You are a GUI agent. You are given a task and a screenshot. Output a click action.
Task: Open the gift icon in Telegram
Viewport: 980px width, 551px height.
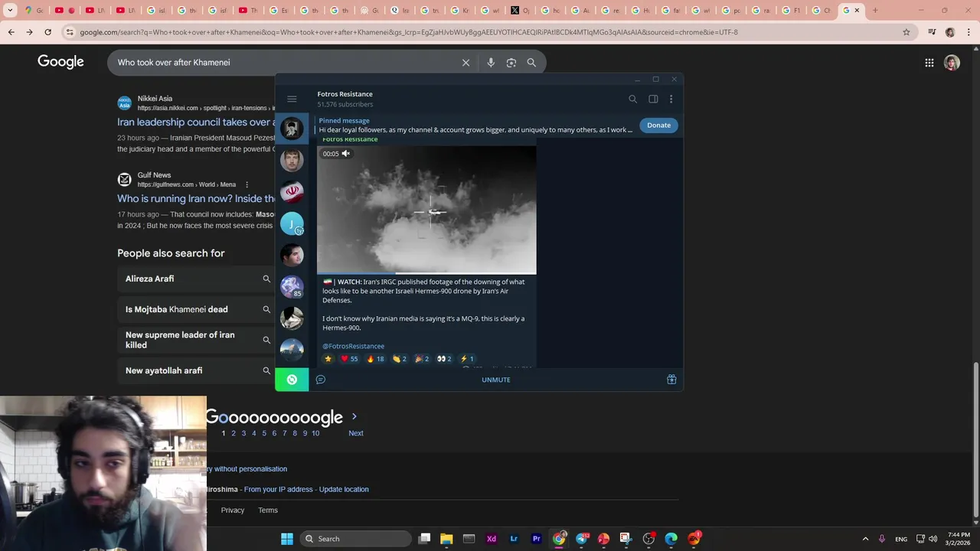671,380
